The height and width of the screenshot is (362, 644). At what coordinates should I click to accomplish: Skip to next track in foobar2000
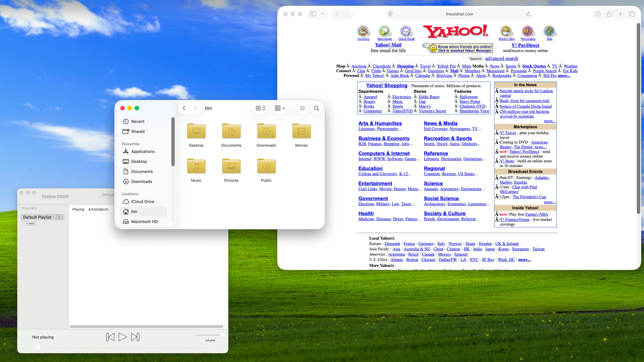click(x=135, y=337)
